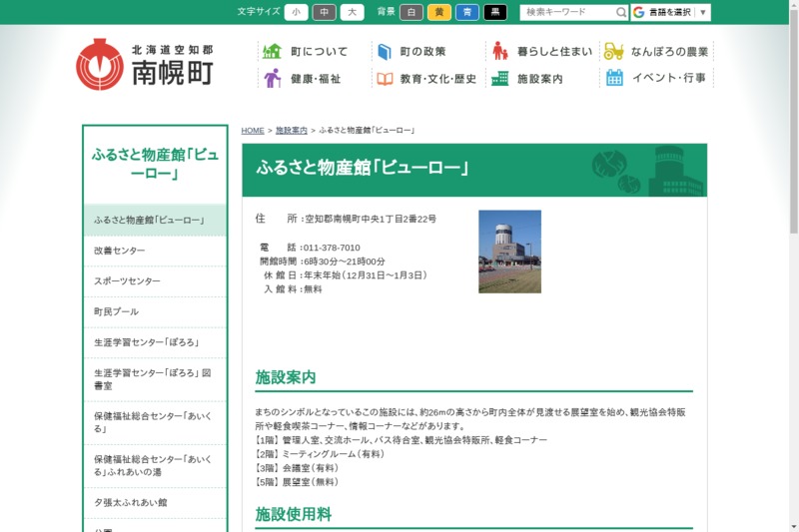Click the イベント・行事 calendar icon
The image size is (799, 532).
click(x=614, y=78)
